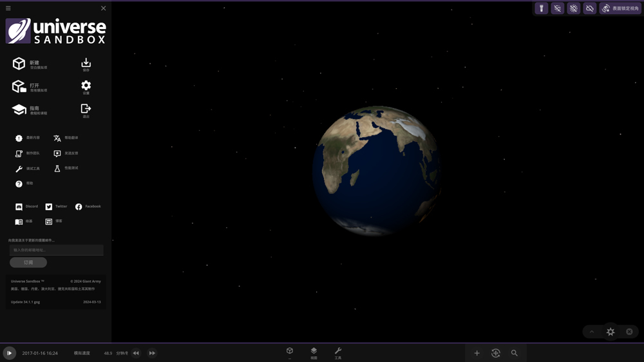The height and width of the screenshot is (362, 644).
Task: Toggle the crossed-out orbits circle icon
Action: click(x=573, y=8)
